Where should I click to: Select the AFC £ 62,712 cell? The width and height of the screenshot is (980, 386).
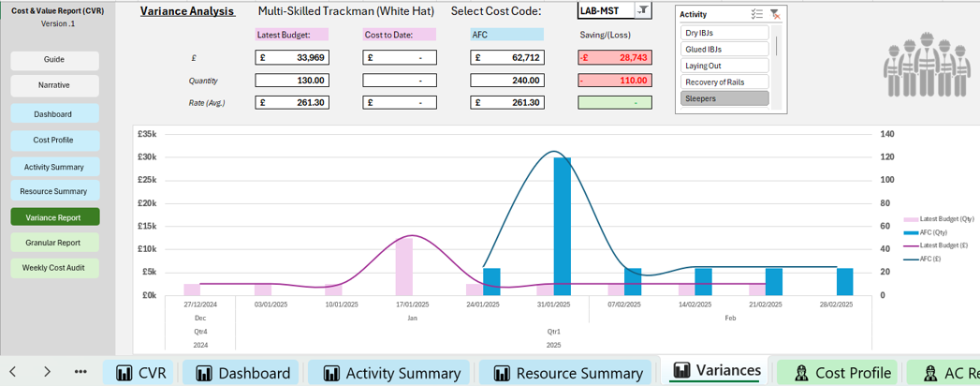(507, 57)
